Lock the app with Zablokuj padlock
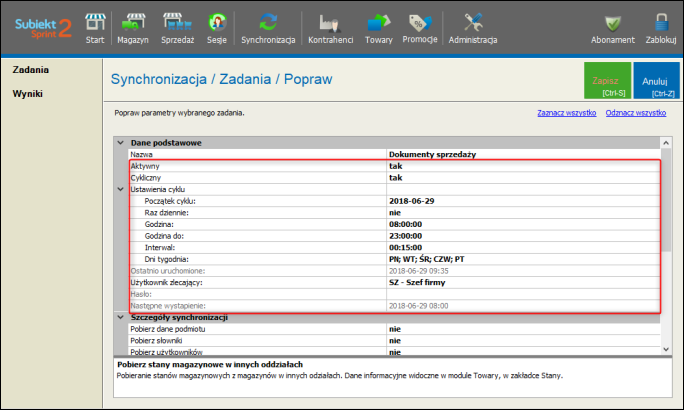The image size is (684, 410). (661, 28)
